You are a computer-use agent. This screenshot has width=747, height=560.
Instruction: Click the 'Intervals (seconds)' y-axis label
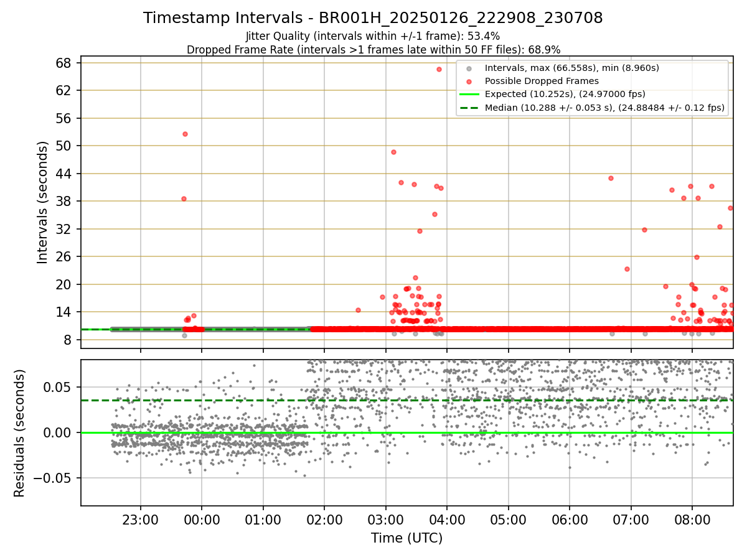[x=42, y=202]
